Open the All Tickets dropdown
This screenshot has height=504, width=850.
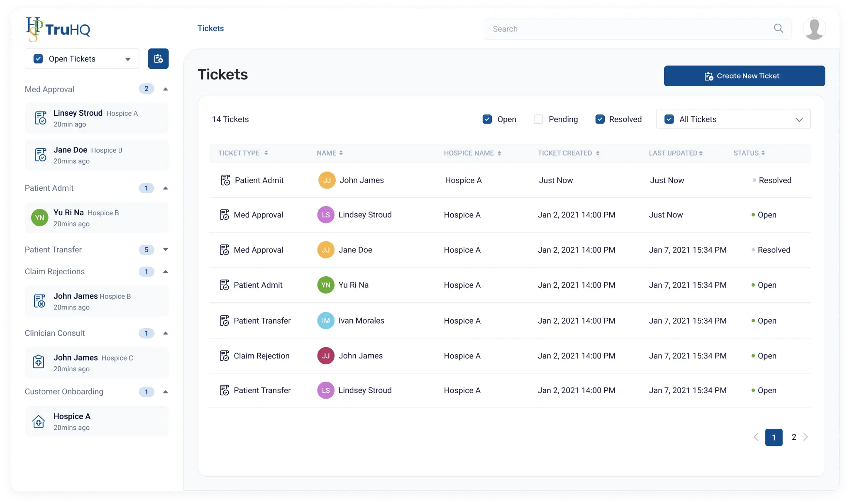(799, 119)
